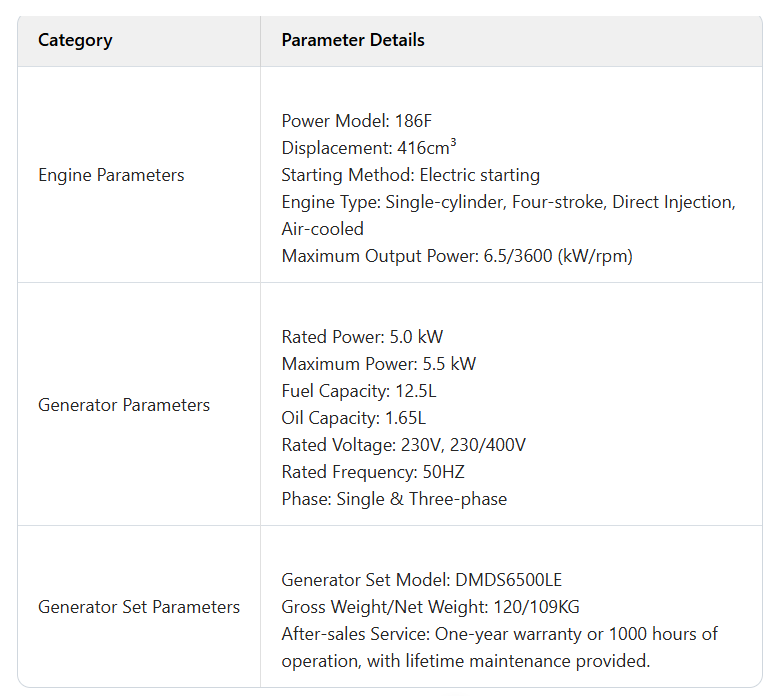Viewport: 774px width, 696px height.
Task: Click the Category column header
Action: pos(75,40)
